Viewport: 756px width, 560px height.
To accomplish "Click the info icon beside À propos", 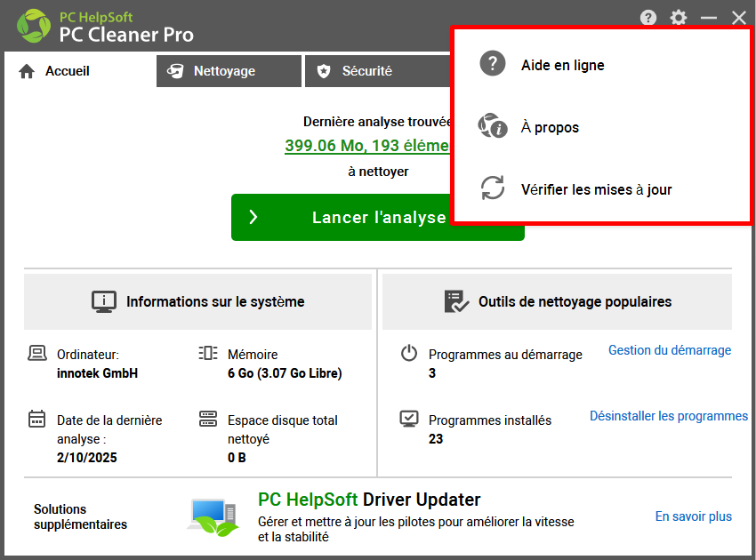I will pos(492,125).
